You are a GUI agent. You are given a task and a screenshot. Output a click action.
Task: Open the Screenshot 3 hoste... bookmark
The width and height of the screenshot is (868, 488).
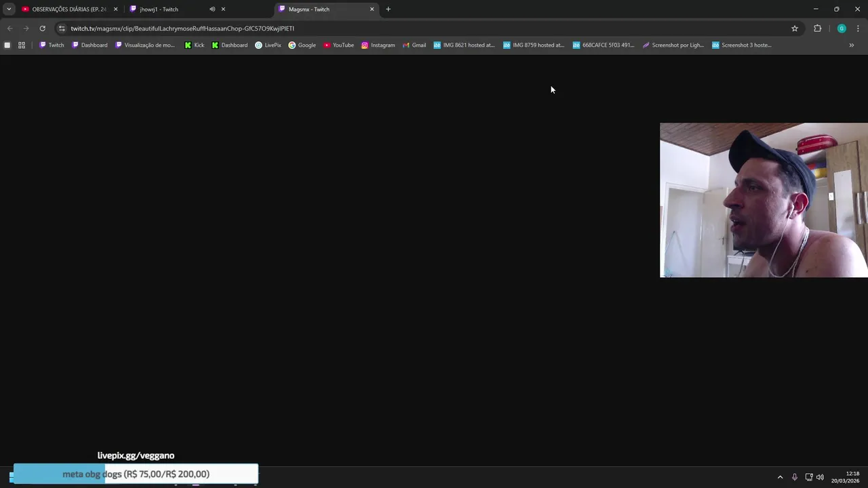coord(742,45)
